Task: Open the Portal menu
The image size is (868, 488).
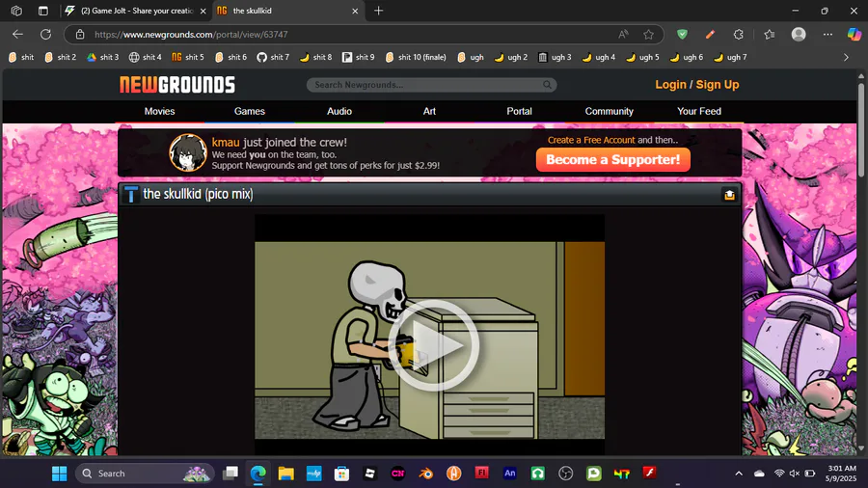Action: tap(519, 111)
